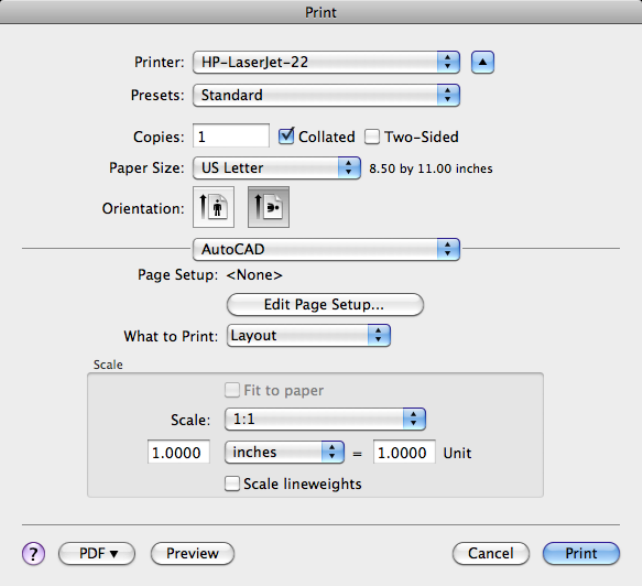Expand the Paper Size US Letter menu
The width and height of the screenshot is (642, 586).
277,168
